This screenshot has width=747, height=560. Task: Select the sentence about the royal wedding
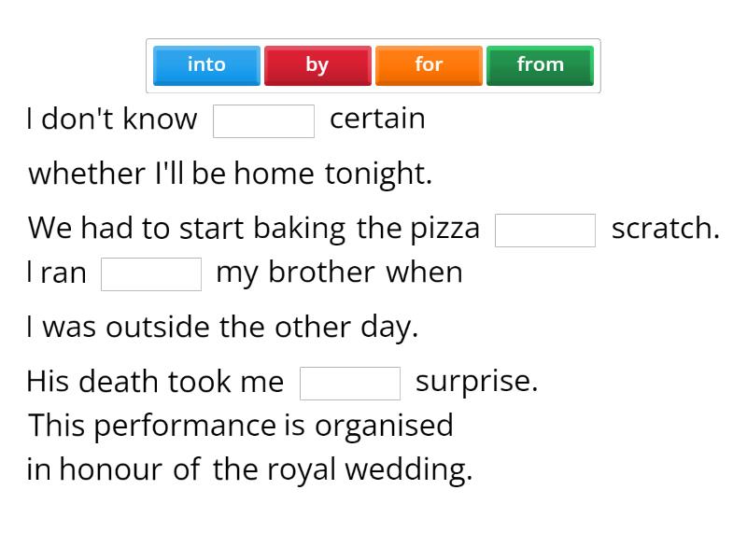[x=241, y=425]
